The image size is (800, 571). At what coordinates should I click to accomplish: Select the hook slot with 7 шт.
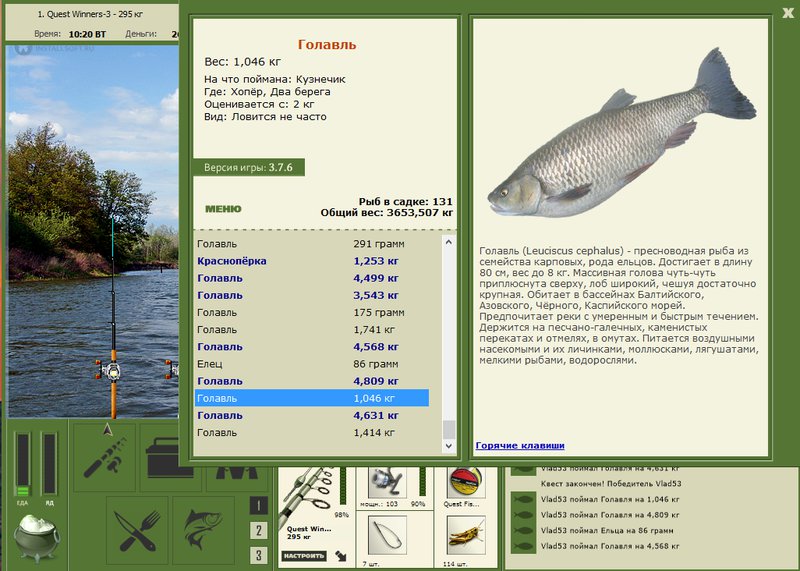(387, 535)
